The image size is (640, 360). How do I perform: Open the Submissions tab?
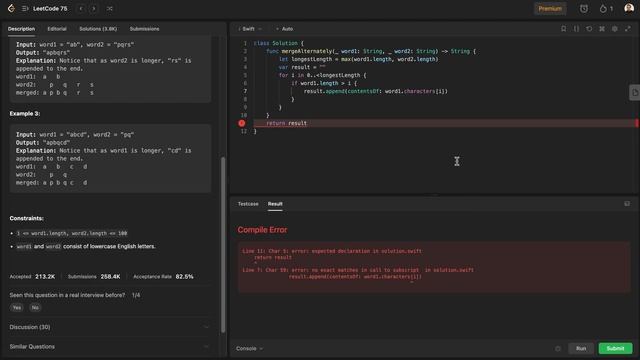pos(144,29)
